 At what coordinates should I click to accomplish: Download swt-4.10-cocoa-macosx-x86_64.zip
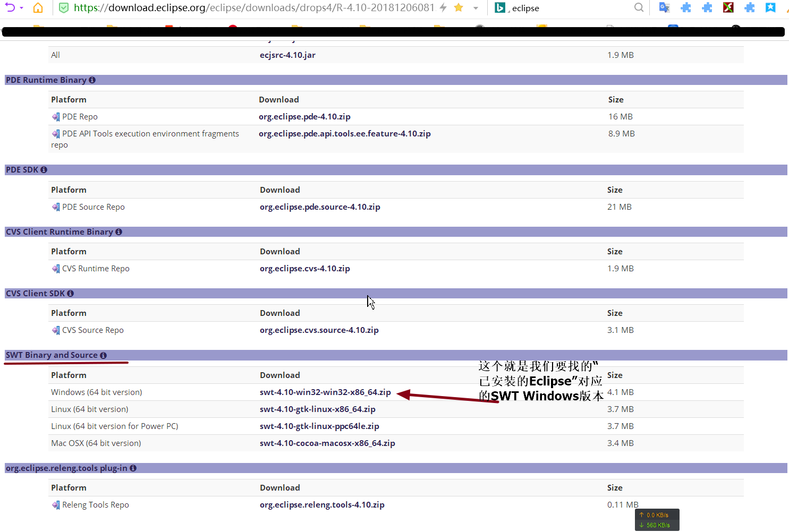pyautogui.click(x=327, y=443)
